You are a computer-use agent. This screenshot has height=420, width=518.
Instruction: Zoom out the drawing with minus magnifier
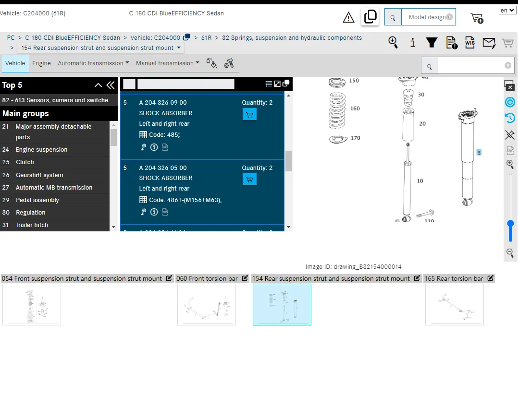pos(510,253)
